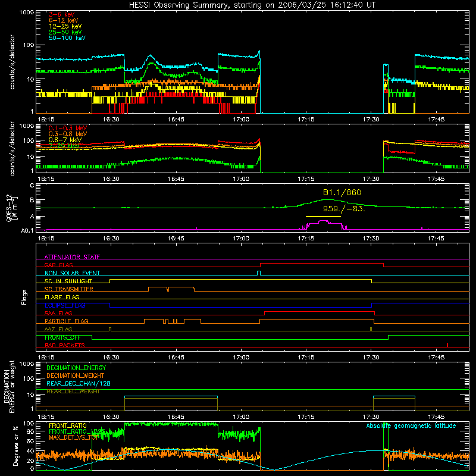476x476 pixels.
Task: Click the DECIMATION_WEIGHT legend label
Action: [x=76, y=375]
